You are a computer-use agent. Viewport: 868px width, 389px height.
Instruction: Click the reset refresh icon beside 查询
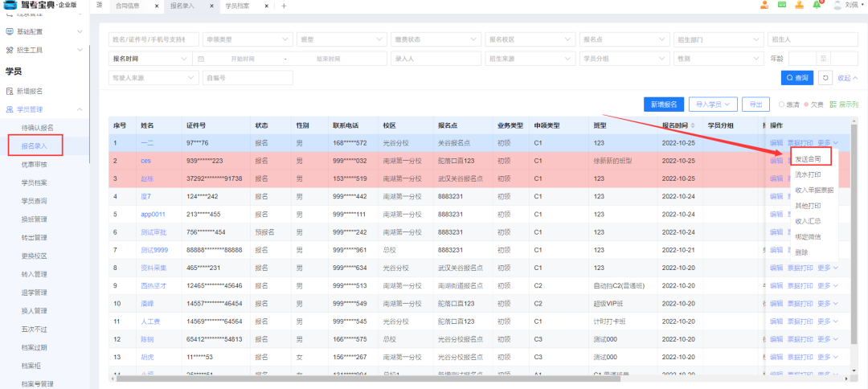[825, 78]
